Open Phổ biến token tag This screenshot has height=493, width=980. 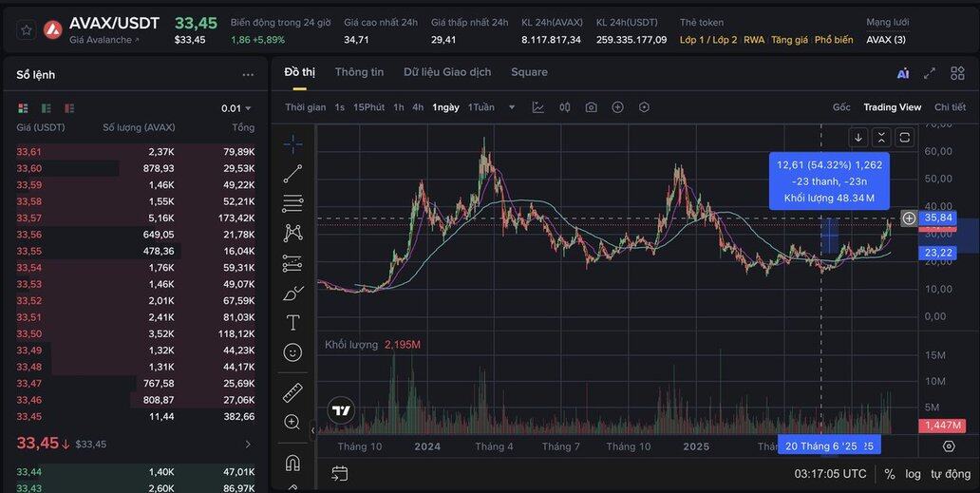(x=834, y=40)
